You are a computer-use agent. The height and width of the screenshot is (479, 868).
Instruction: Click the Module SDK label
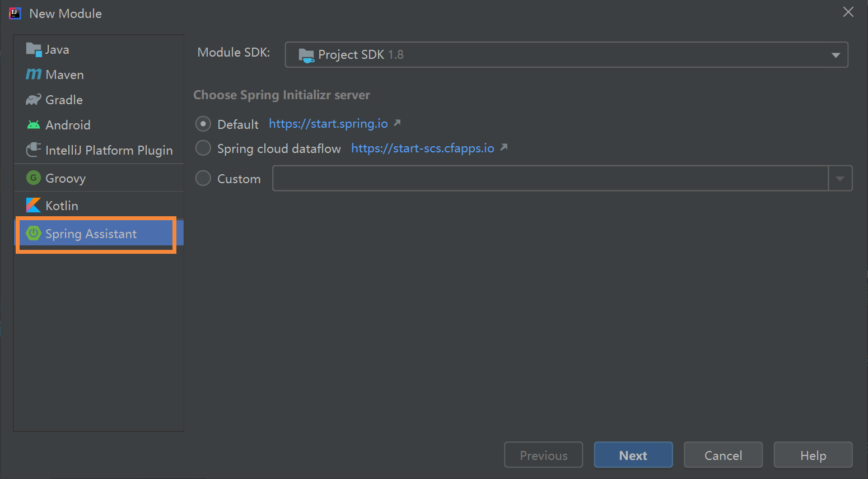pyautogui.click(x=234, y=52)
